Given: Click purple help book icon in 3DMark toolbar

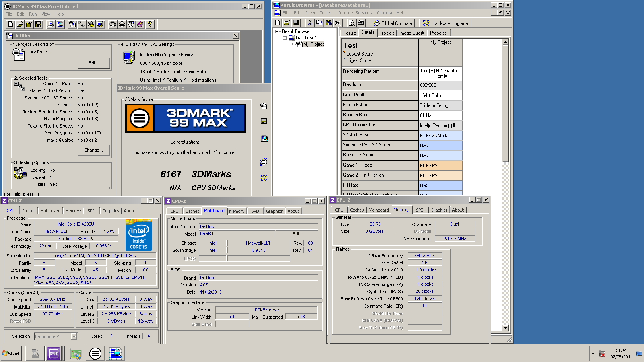Looking at the screenshot, I should 140,25.
